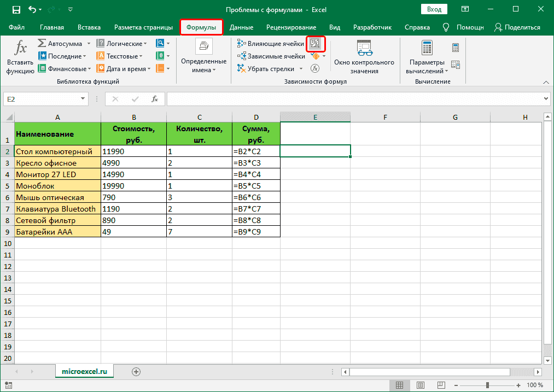Open the Name Box dropdown arrow
The height and width of the screenshot is (392, 554).
83,99
